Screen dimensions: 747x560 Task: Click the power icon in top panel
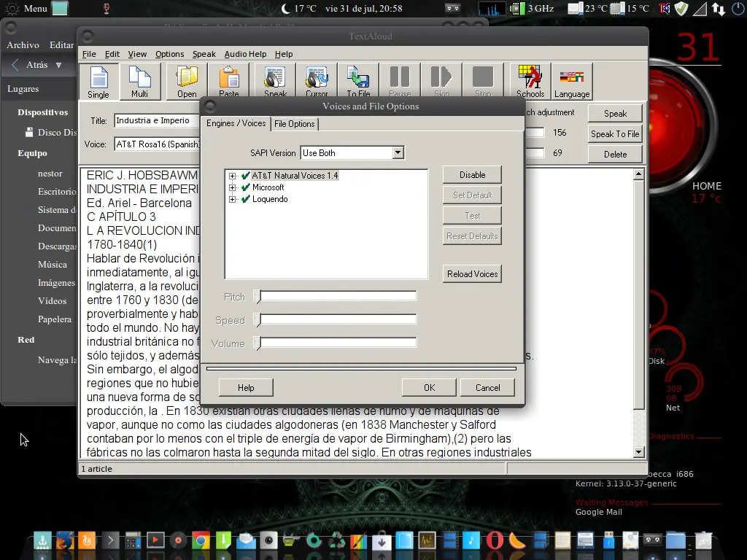(738, 9)
